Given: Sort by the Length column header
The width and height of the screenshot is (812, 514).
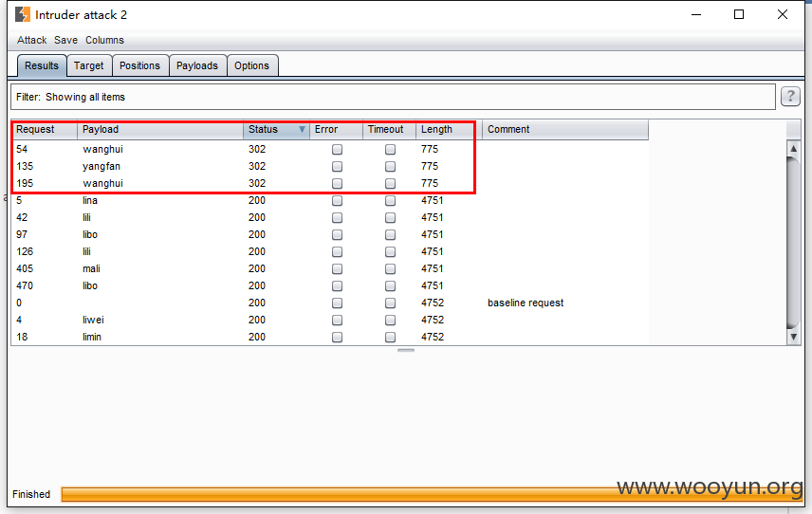Looking at the screenshot, I should tap(449, 129).
